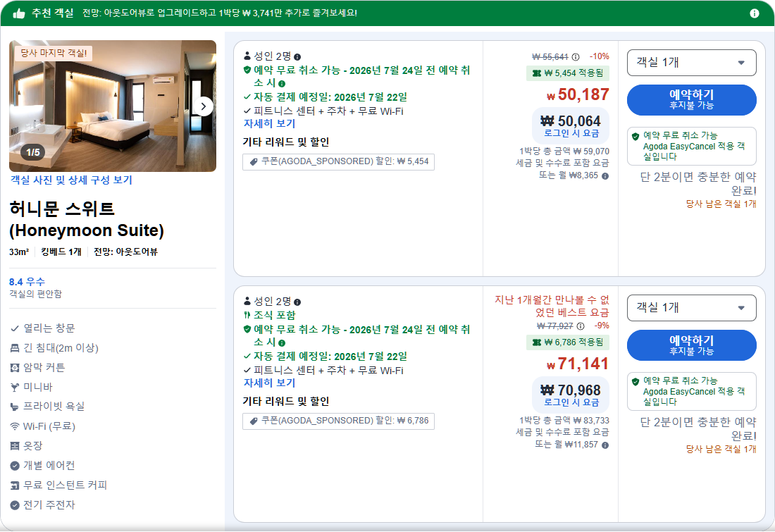Click the 암막 커튼 icon
This screenshot has height=532, width=775.
tap(15, 367)
